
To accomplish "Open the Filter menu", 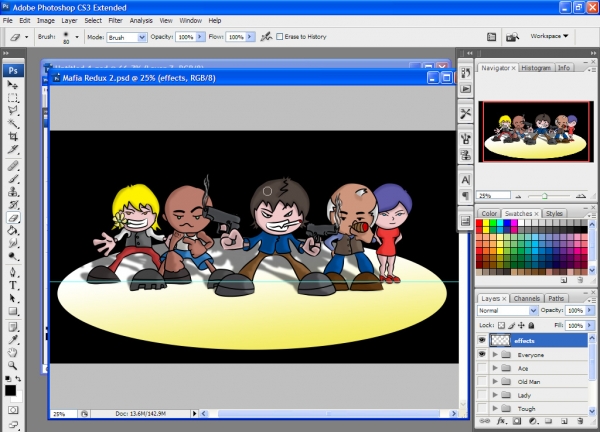I will (x=115, y=20).
